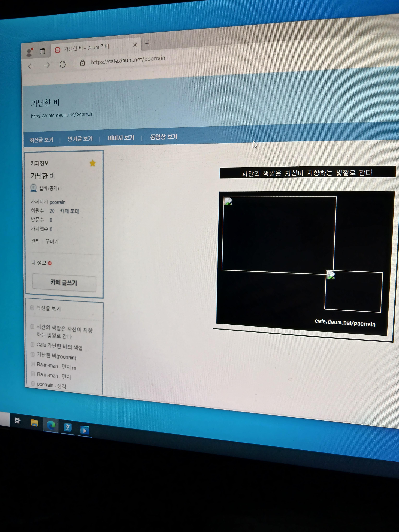Open sidebar board 최신글 보기
Image resolution: width=399 pixels, height=532 pixels.
pos(48,308)
